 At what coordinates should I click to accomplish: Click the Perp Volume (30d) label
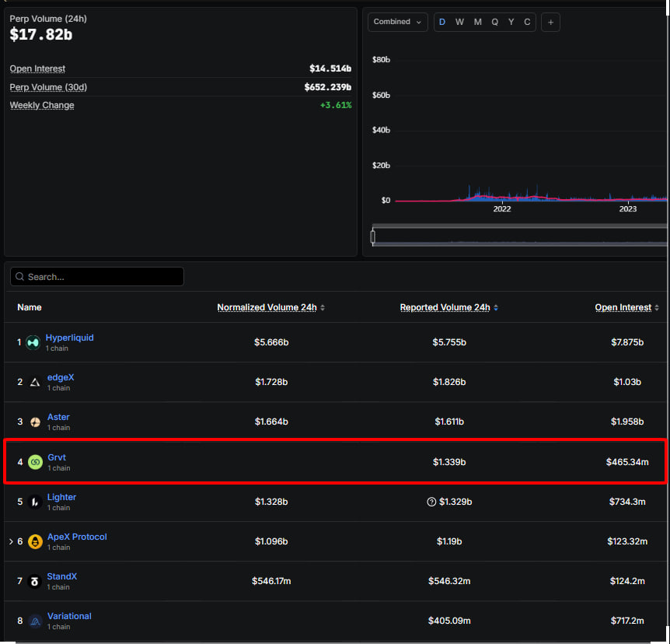[x=48, y=88]
